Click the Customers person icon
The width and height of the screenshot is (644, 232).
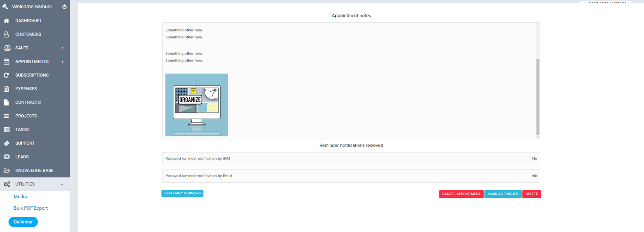tap(6, 34)
